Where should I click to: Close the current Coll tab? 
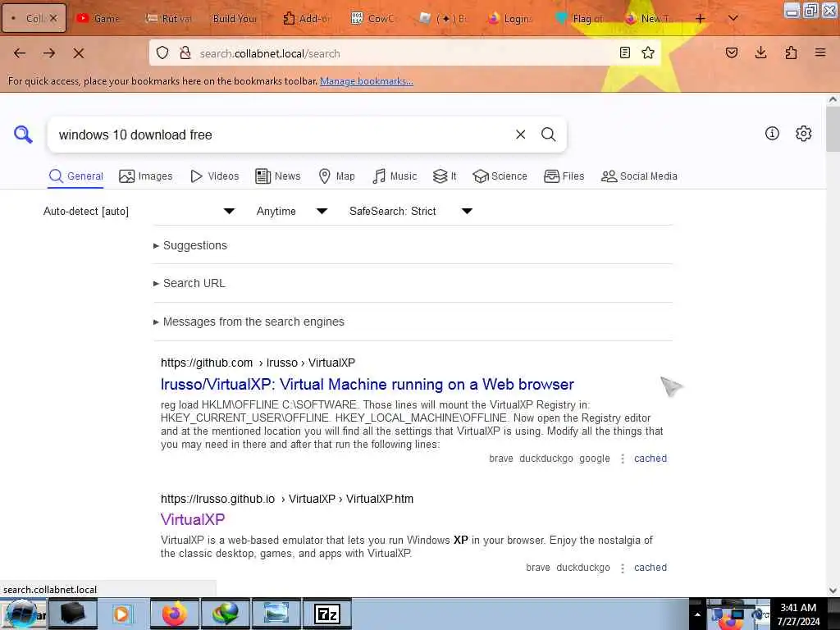[53, 18]
